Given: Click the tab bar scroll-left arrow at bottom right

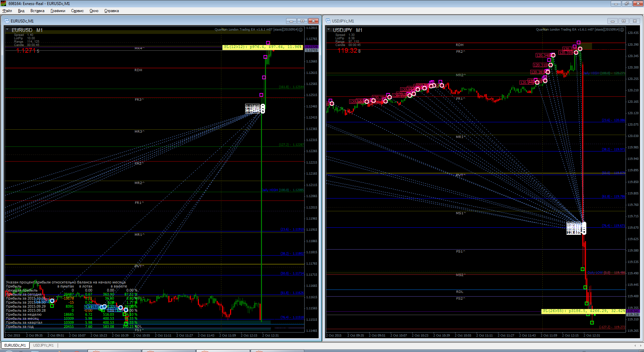Looking at the screenshot, I should click(x=635, y=345).
